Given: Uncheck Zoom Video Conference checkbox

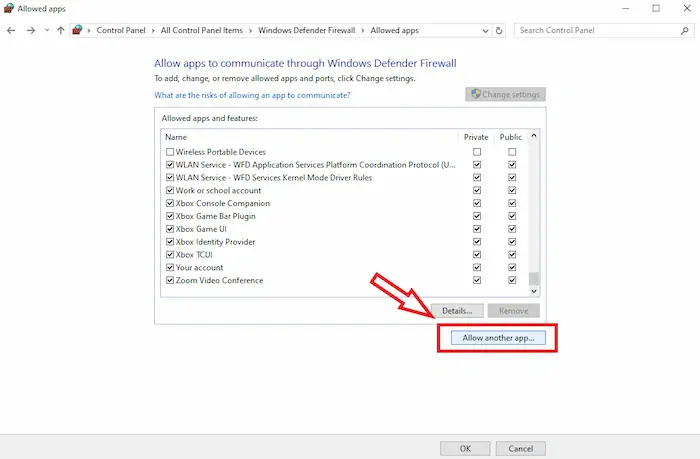Looking at the screenshot, I should [x=170, y=280].
